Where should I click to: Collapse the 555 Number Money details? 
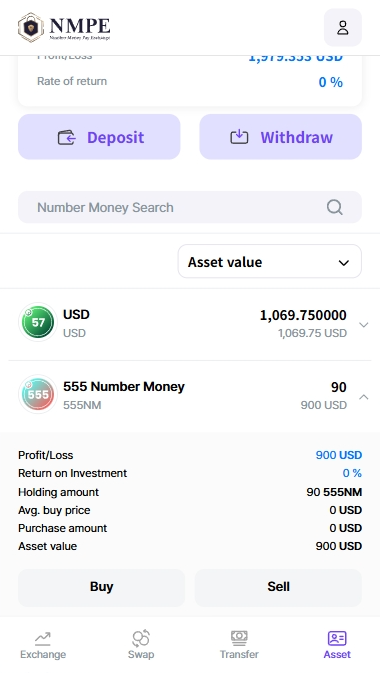pos(364,397)
